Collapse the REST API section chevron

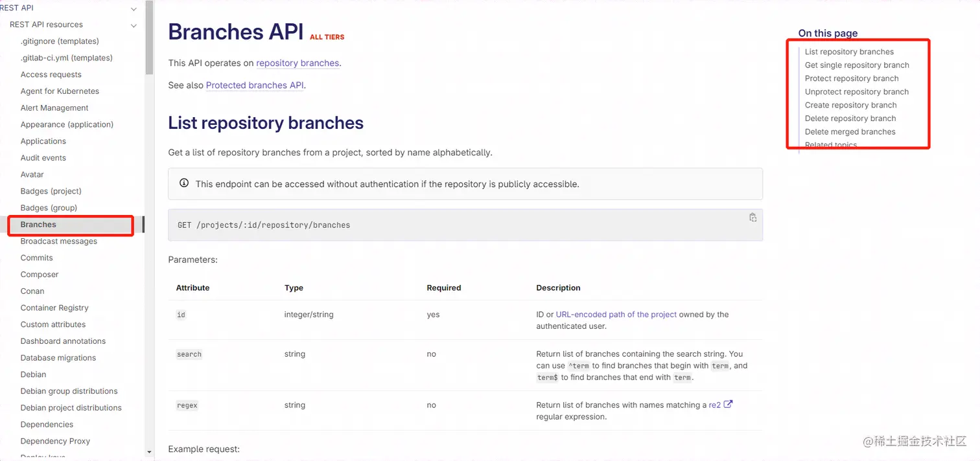click(134, 9)
